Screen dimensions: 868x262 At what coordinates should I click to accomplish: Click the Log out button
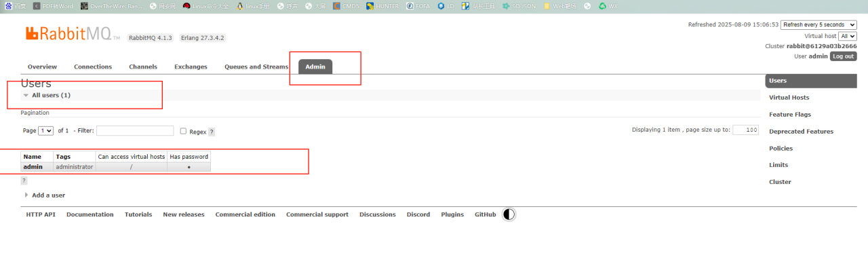(x=844, y=56)
